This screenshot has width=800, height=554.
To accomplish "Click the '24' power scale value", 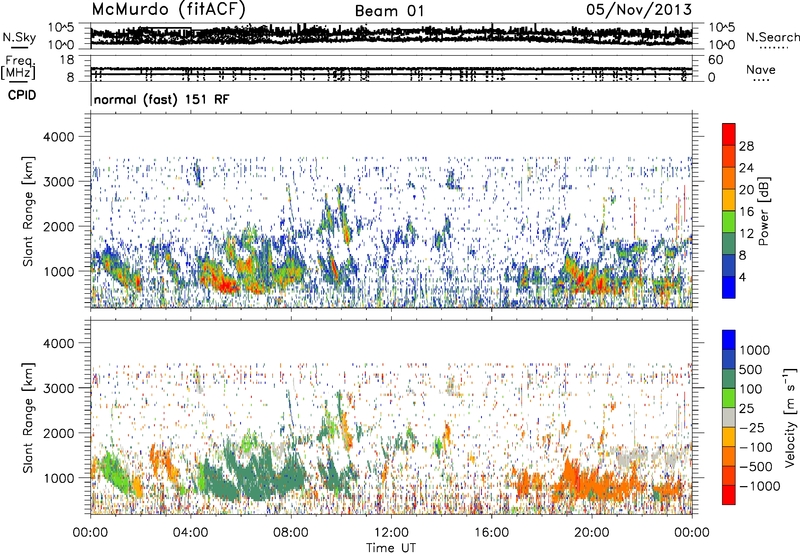I will pyautogui.click(x=746, y=168).
